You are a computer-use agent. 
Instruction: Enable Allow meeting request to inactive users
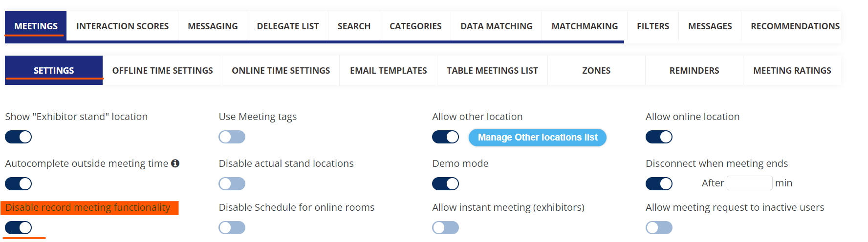pyautogui.click(x=659, y=228)
